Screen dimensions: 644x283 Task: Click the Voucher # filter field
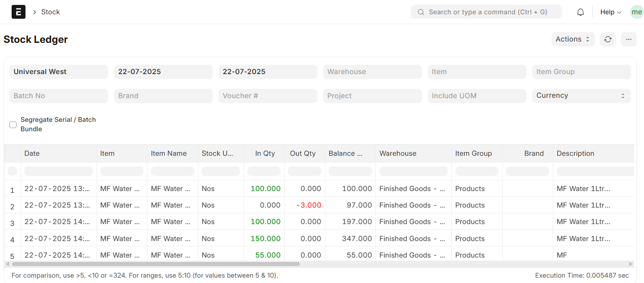pos(268,96)
